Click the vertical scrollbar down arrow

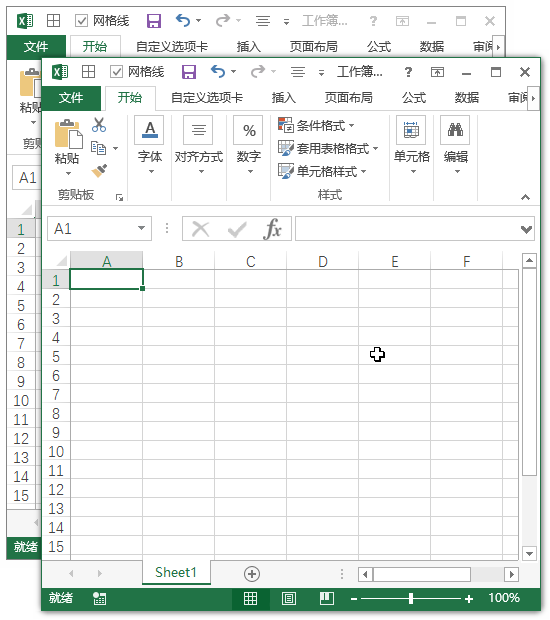pyautogui.click(x=529, y=554)
